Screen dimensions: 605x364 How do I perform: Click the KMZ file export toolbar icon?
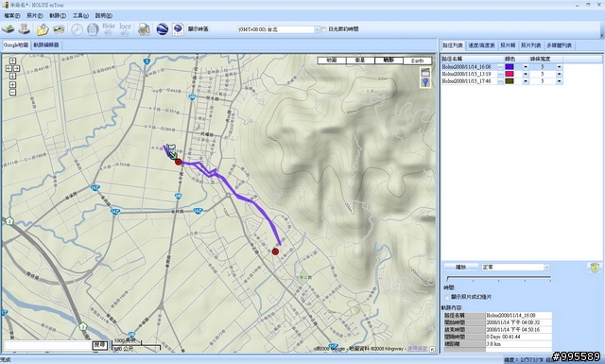(x=178, y=29)
